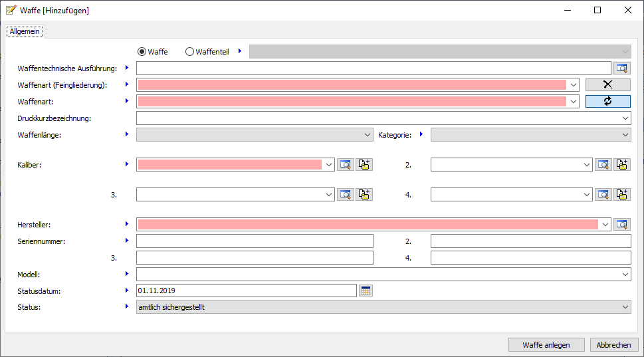Image resolution: width=644 pixels, height=357 pixels.
Task: Select the Waffenteil radio button
Action: (x=189, y=52)
